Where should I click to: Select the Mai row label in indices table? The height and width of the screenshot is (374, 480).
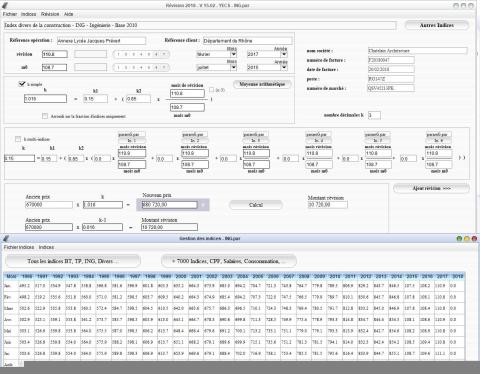[11, 331]
